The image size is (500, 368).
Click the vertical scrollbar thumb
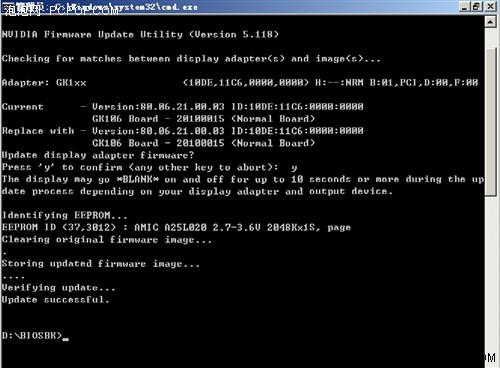tap(491, 122)
